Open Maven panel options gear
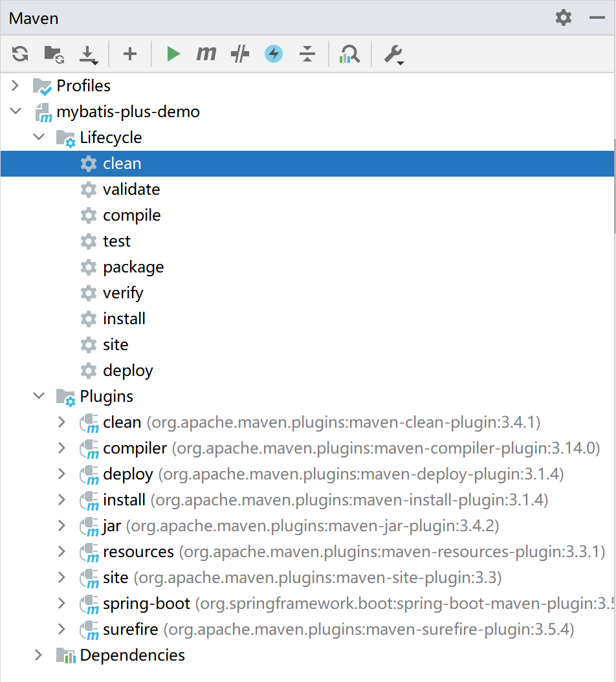Screen dimensions: 616x682 click(564, 18)
